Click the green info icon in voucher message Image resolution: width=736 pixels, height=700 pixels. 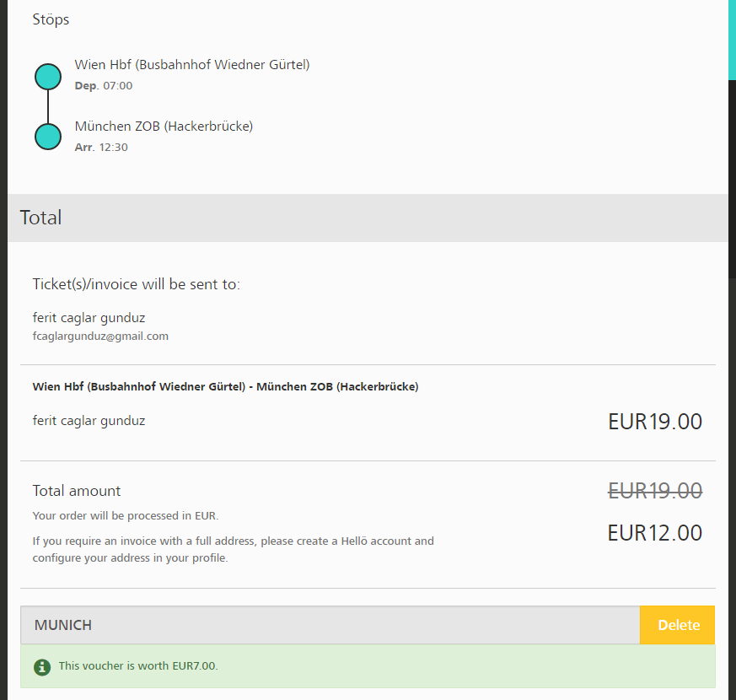42,667
